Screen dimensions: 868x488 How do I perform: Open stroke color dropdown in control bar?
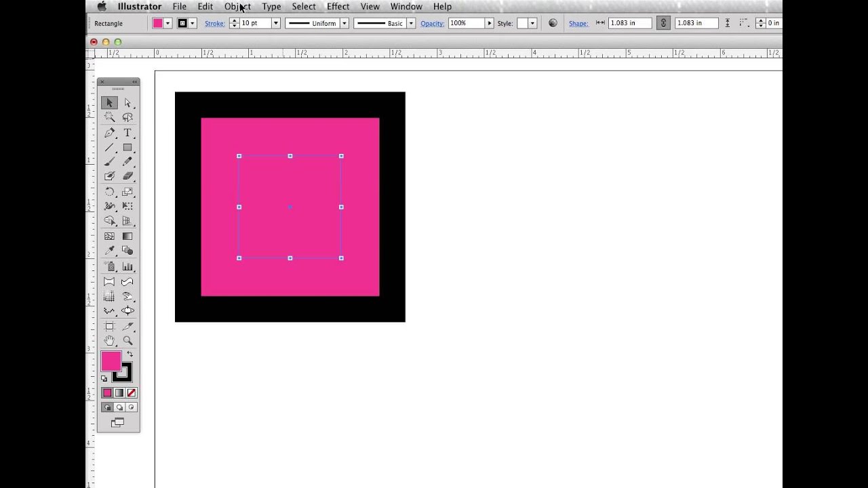coord(193,23)
